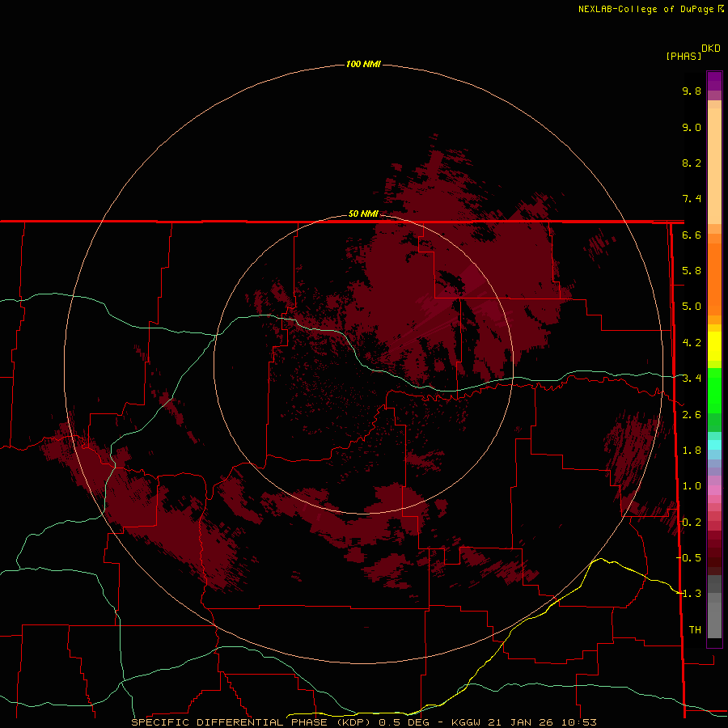Click the 9.0 value on the legend

[x=692, y=128]
